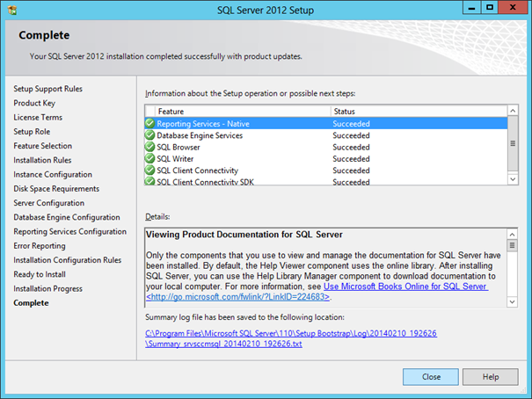Open the Use Microsoft Books Online for SQL Server link
The width and height of the screenshot is (532, 399).
coord(405,287)
